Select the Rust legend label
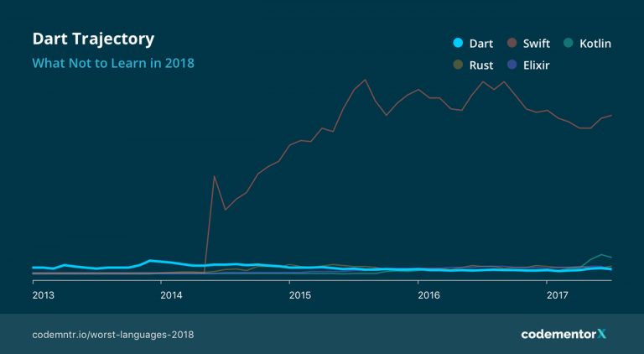Screen dimensions: 644x354 (481, 65)
